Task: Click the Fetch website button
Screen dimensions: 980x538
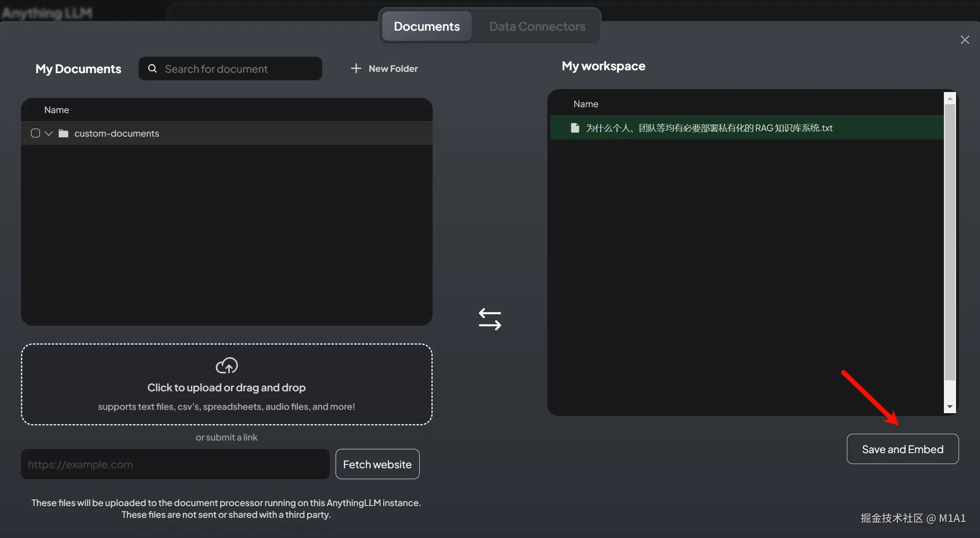Action: [x=377, y=464]
